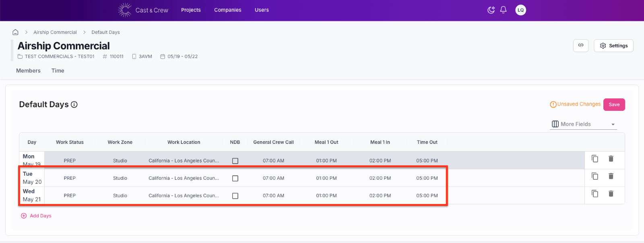
Task: Duplicate the Tue May 20 row
Action: click(x=595, y=176)
